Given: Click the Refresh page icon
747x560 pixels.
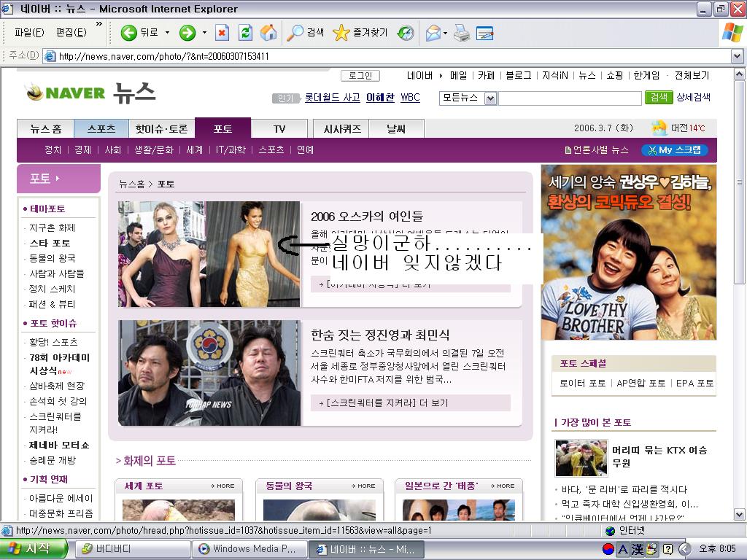Looking at the screenshot, I should tap(245, 33).
